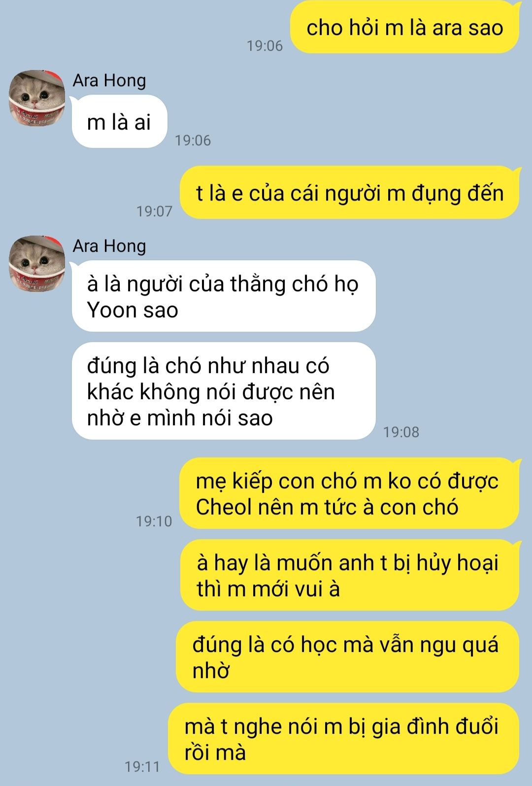Click the 19:11 timestamp at the bottom
This screenshot has height=786, width=532.
[142, 767]
